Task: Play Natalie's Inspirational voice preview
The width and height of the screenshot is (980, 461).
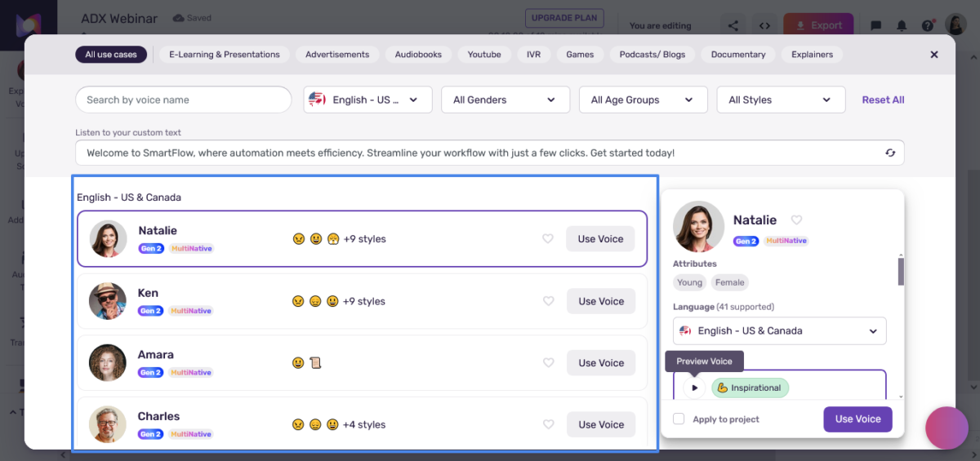Action: tap(694, 388)
